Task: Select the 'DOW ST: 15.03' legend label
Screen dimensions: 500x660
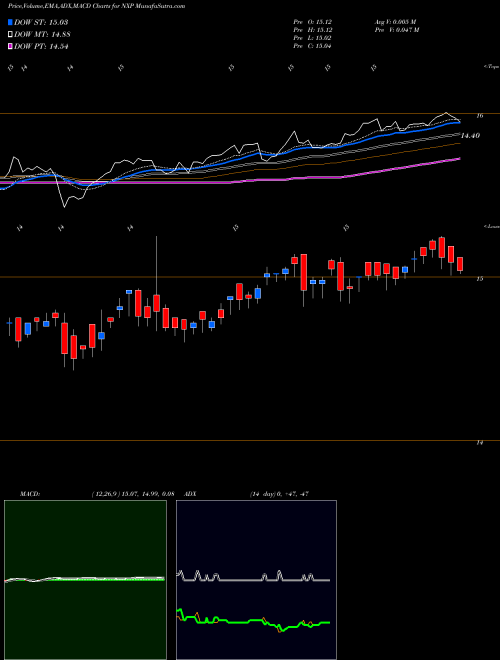Action: 41,22
